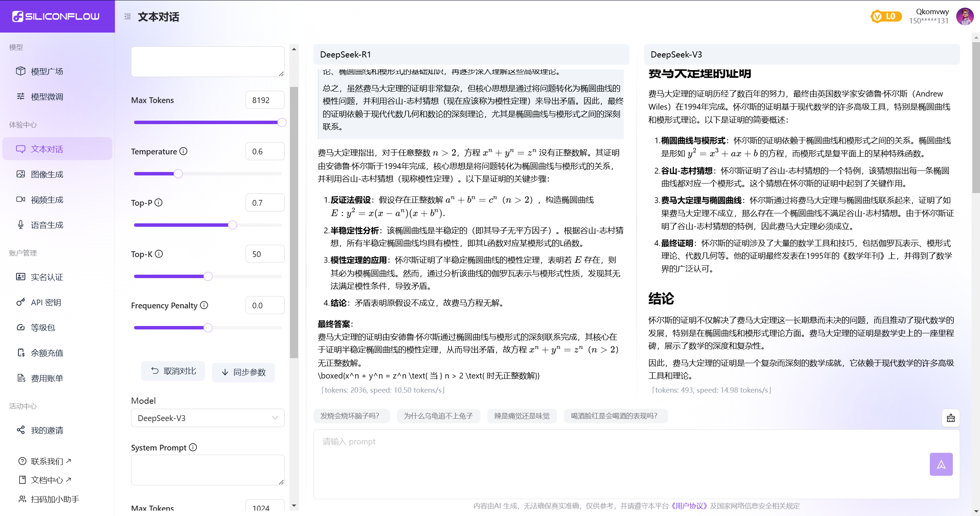Click the lower System Prompt textarea
Screen dimensions: 980x516
[x=208, y=470]
